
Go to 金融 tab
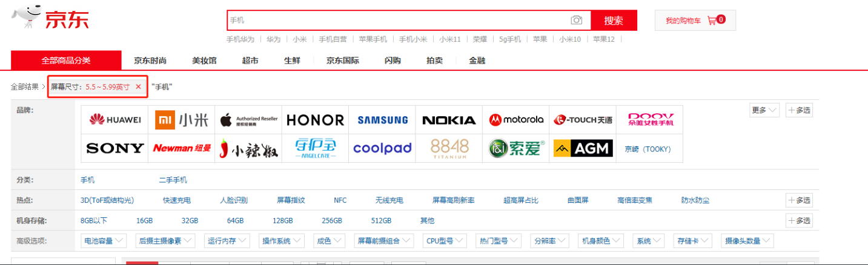[x=477, y=61]
